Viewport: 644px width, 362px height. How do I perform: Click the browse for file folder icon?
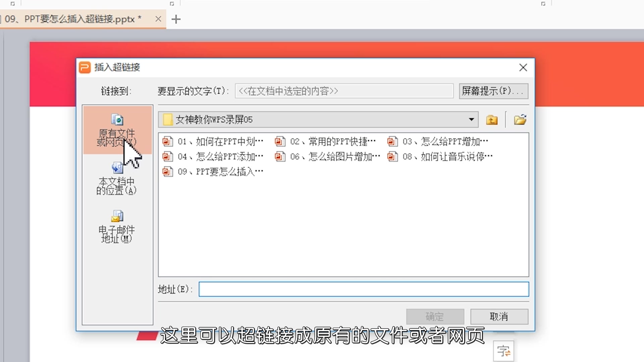(x=519, y=120)
